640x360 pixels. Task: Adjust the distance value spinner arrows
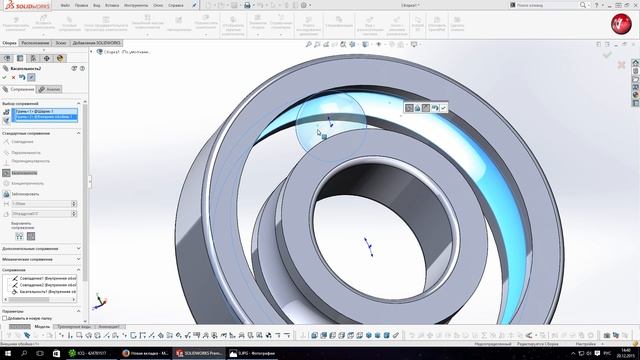[x=74, y=203]
